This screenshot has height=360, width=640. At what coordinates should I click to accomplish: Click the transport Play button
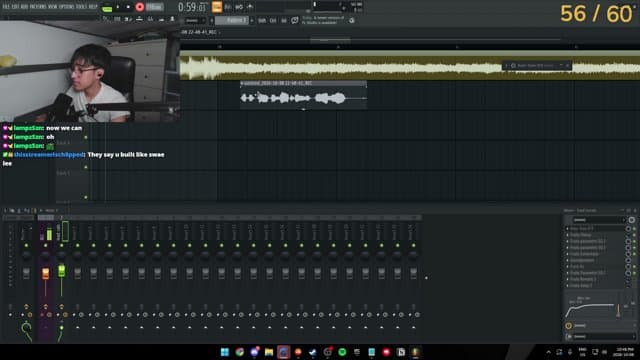tap(118, 7)
